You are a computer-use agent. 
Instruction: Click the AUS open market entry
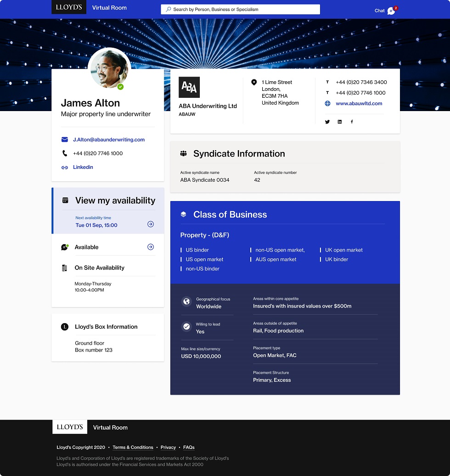[276, 259]
